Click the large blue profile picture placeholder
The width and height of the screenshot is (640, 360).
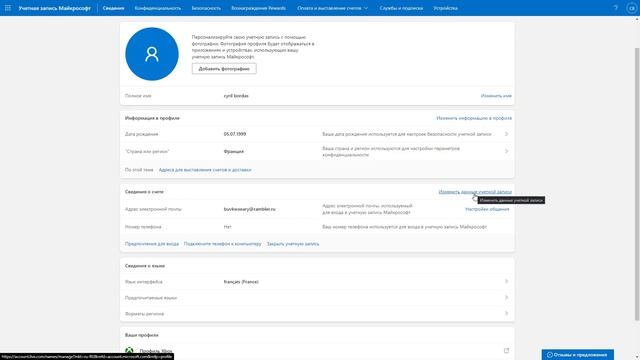coord(152,54)
